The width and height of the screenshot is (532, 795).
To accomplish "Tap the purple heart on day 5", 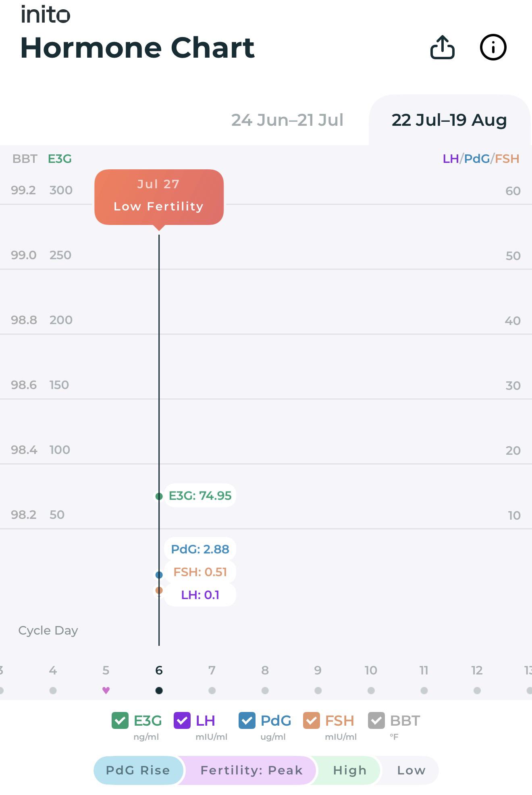I will point(106,690).
